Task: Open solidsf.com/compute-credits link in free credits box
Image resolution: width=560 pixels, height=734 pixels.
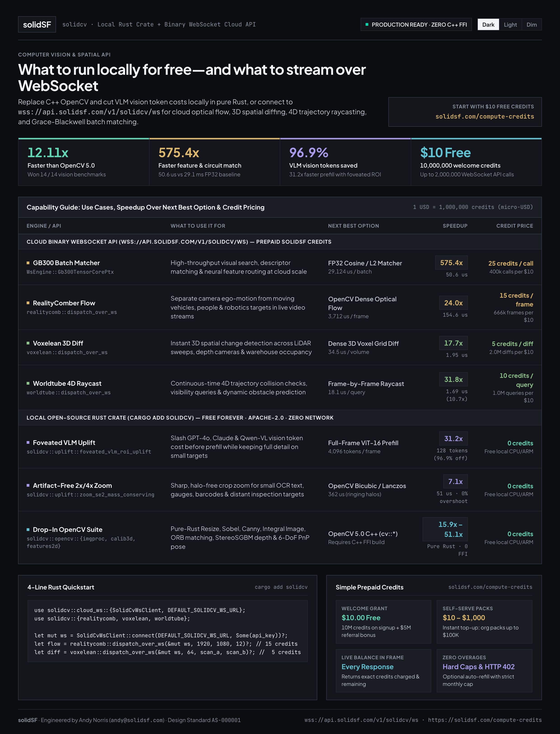Action: coord(484,116)
